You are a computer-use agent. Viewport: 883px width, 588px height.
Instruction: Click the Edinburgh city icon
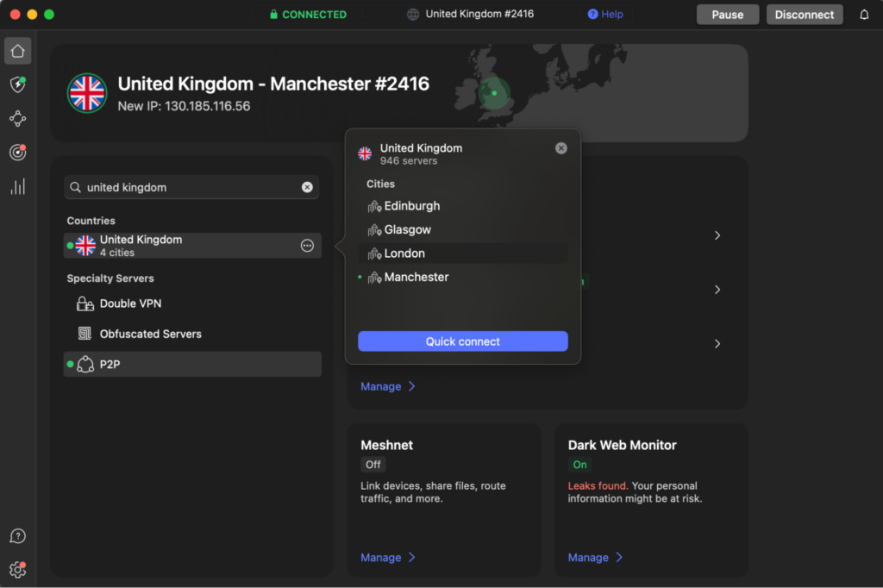(374, 207)
